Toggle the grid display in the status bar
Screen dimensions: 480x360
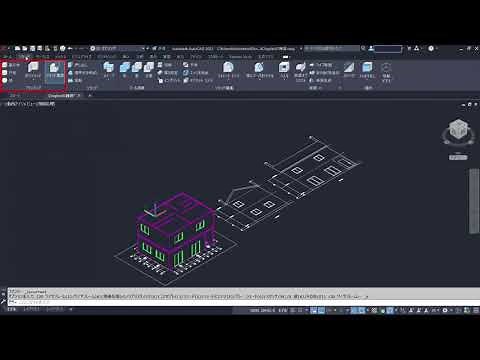pyautogui.click(x=293, y=310)
